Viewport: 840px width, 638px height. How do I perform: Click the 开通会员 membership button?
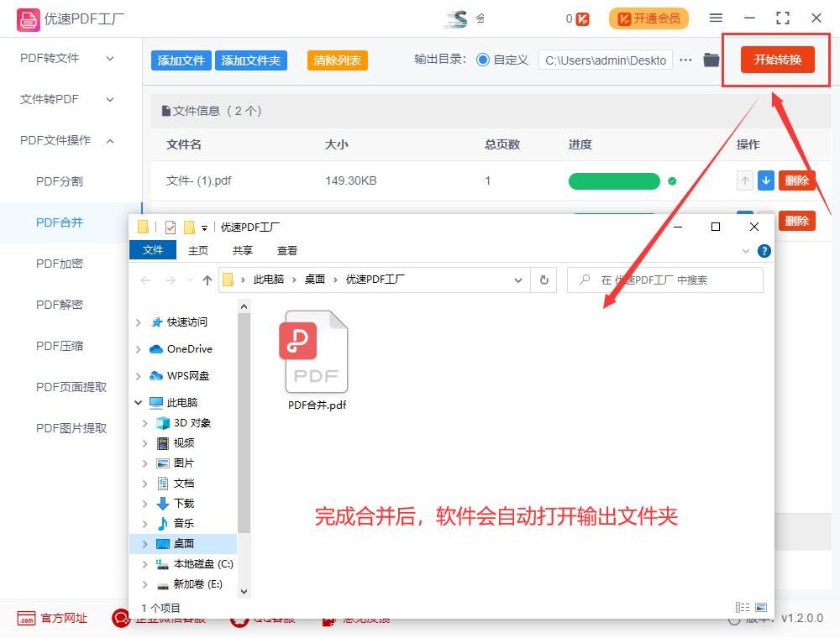(648, 17)
